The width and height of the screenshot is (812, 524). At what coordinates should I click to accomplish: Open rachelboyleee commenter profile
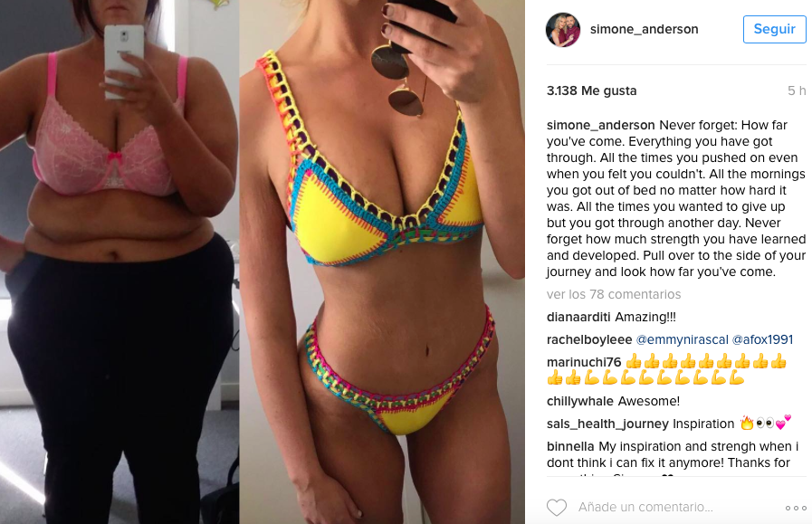589,339
